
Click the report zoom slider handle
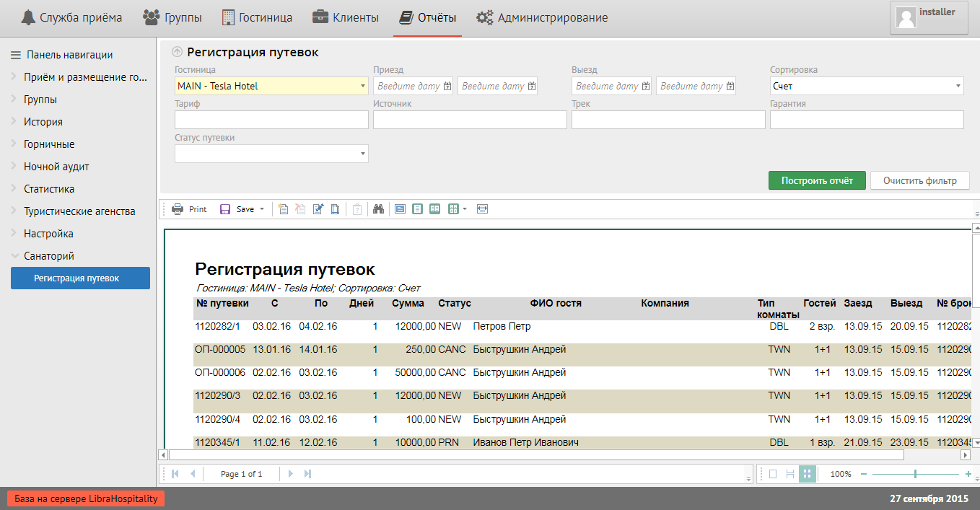click(915, 474)
